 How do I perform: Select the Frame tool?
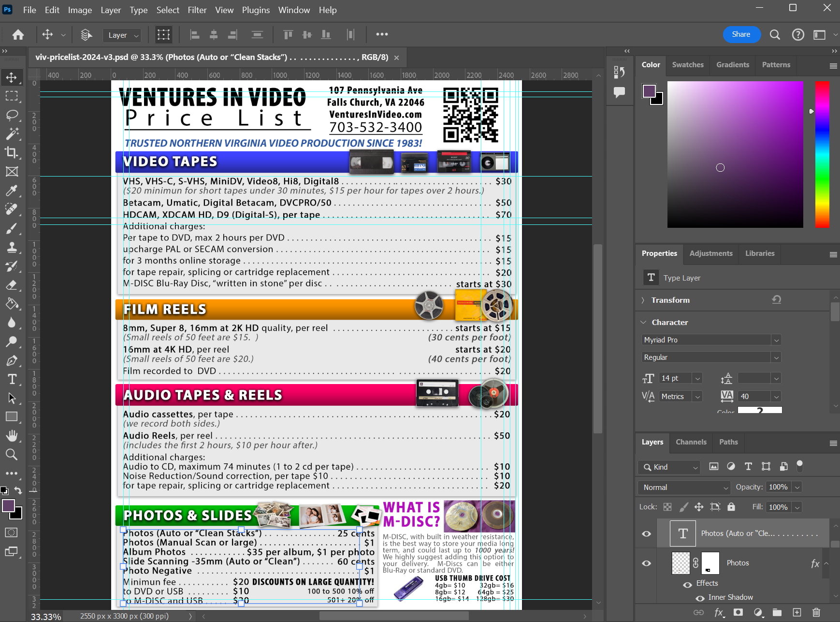(x=12, y=171)
